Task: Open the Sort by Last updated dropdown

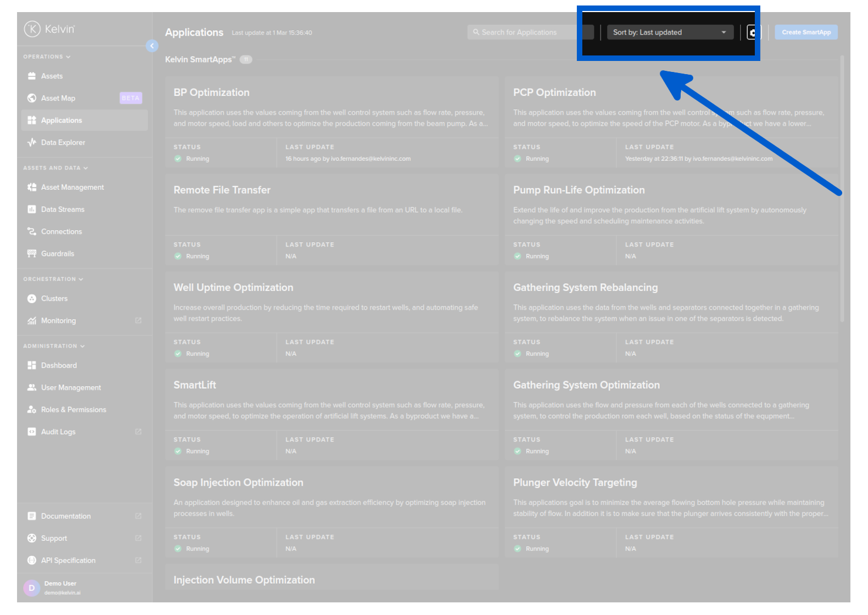Action: tap(669, 33)
